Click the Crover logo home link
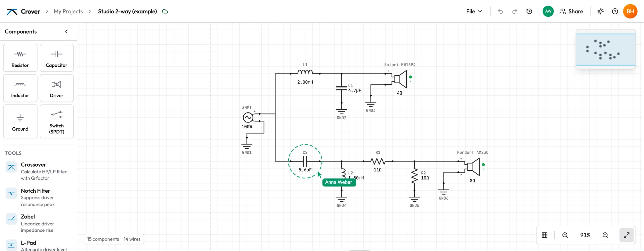The height and width of the screenshot is (251, 644). 23,11
